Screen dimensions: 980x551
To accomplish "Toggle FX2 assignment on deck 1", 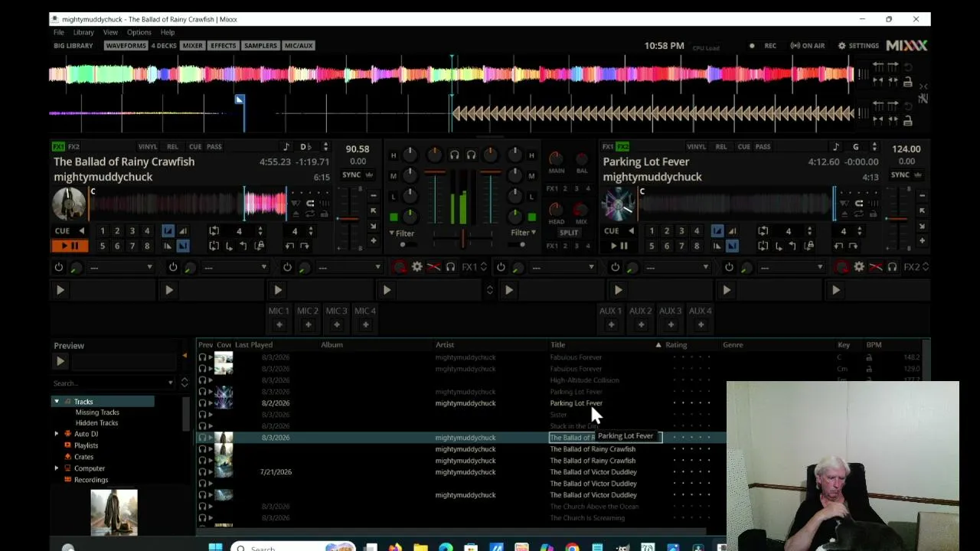I will tap(73, 146).
